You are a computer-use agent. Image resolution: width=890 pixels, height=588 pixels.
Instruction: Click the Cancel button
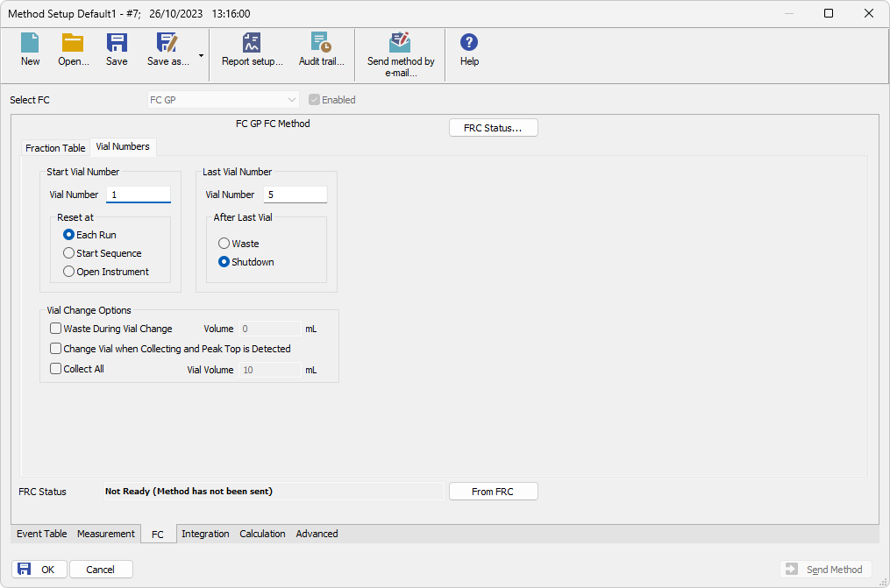101,570
